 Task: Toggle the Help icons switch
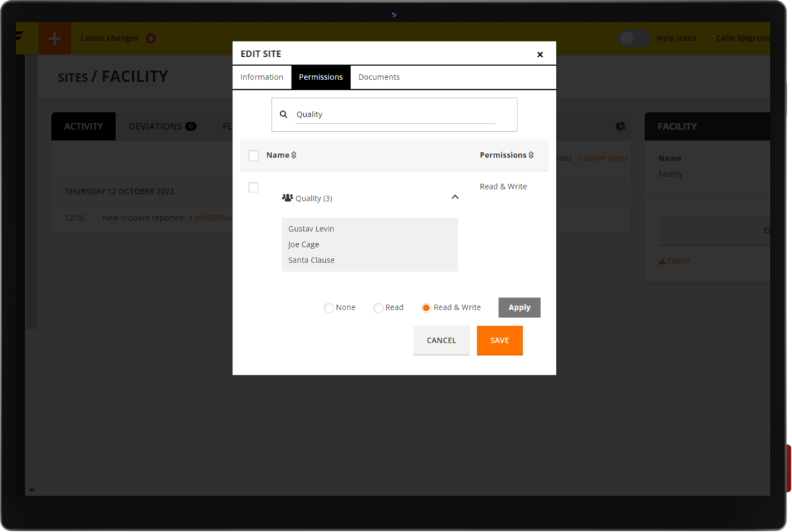(633, 39)
